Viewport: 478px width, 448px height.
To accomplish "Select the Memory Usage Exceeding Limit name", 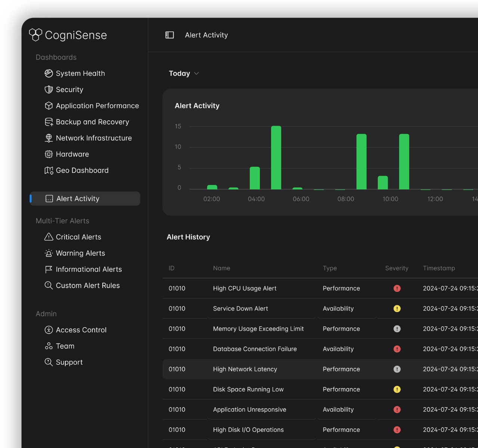I will [x=258, y=329].
